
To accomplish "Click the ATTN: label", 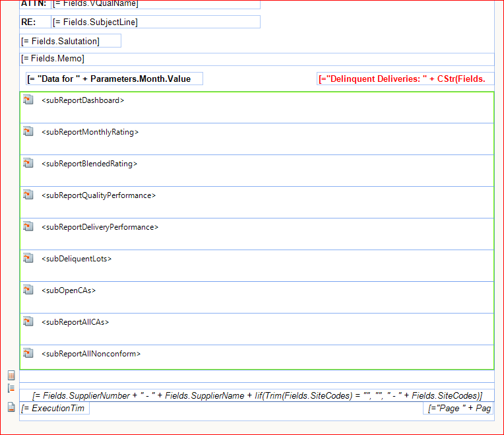I will pos(34,3).
